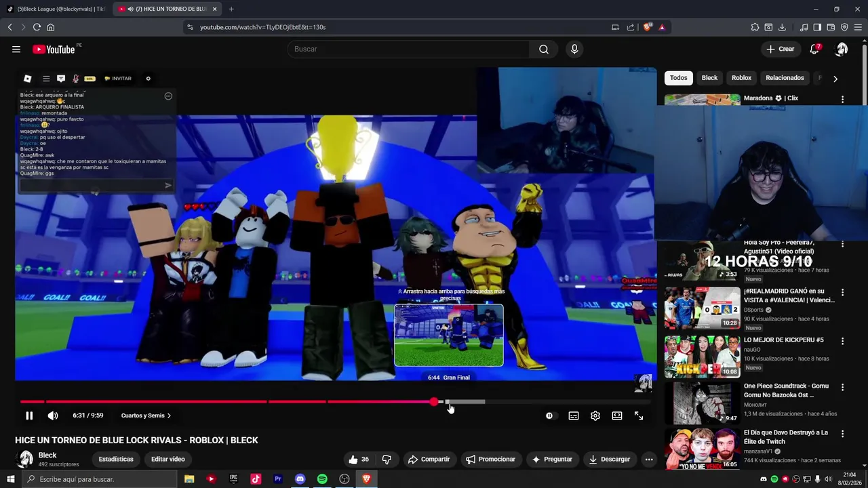Enter full screen mode
The width and height of the screenshot is (868, 488).
click(639, 415)
